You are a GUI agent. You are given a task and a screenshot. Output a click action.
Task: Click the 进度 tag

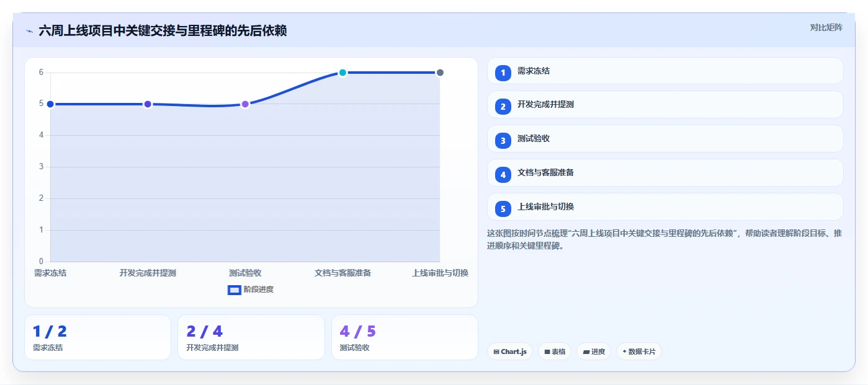click(594, 352)
